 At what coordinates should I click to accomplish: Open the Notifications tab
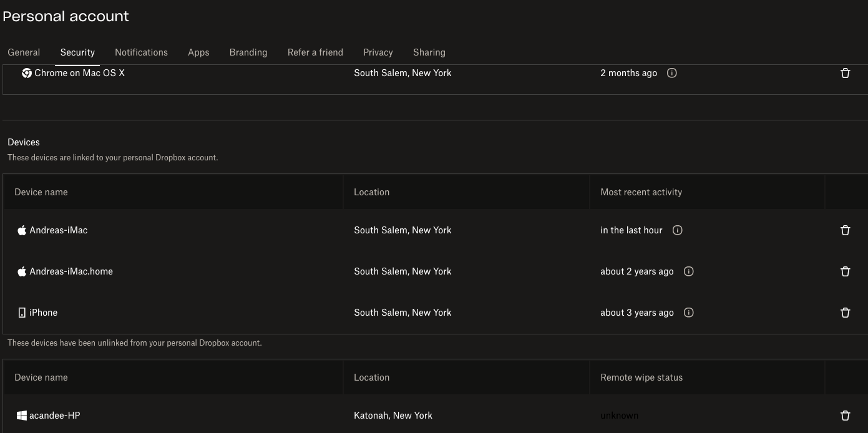(141, 52)
